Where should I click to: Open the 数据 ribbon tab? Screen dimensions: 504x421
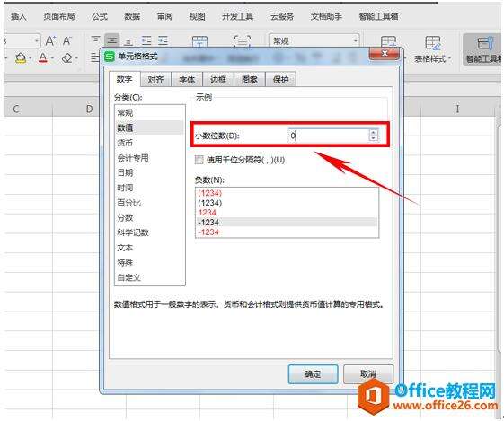[132, 16]
